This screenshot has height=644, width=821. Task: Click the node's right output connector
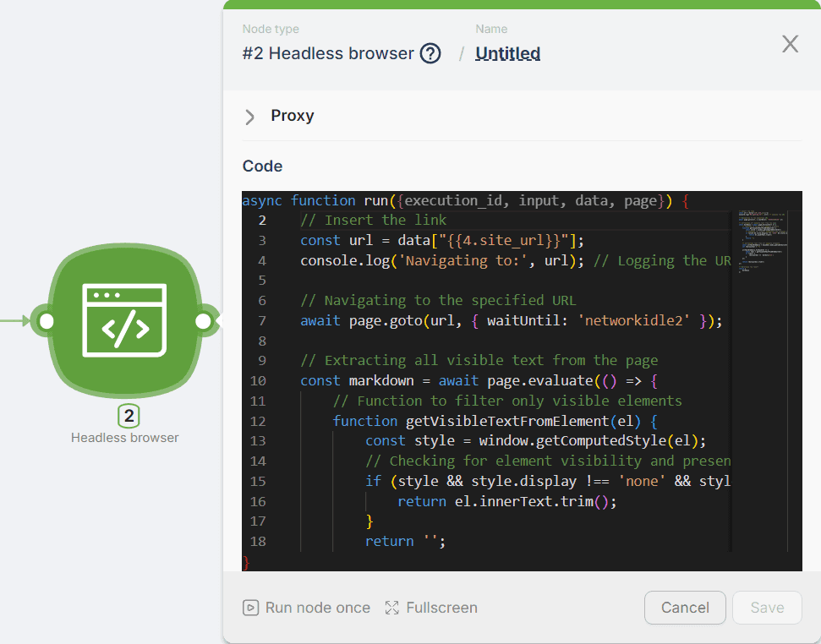203,321
